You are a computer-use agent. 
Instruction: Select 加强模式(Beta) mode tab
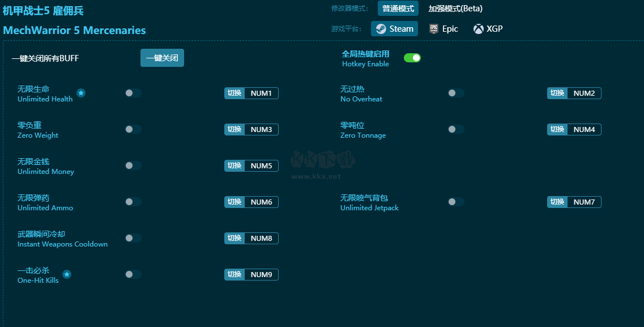pyautogui.click(x=455, y=9)
